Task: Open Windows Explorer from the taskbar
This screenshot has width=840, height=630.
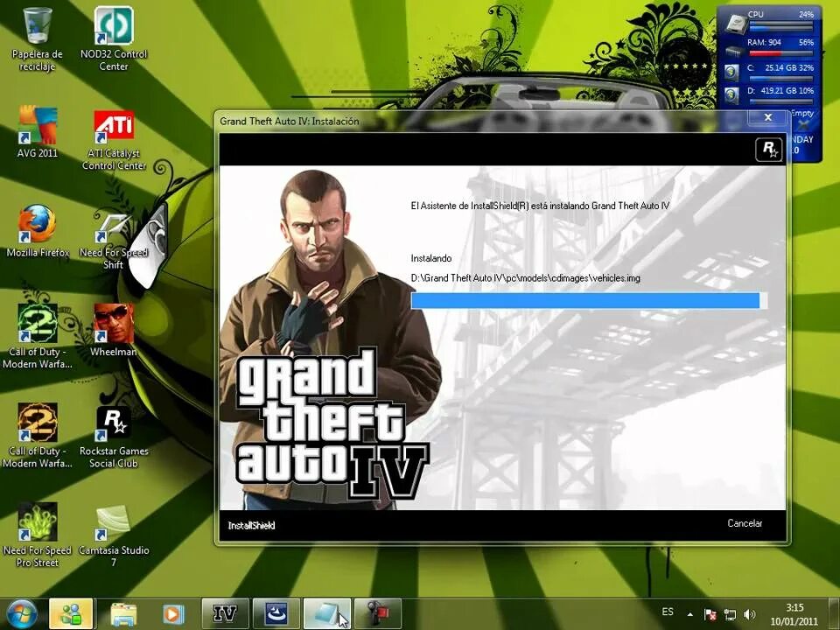Action: [x=123, y=614]
